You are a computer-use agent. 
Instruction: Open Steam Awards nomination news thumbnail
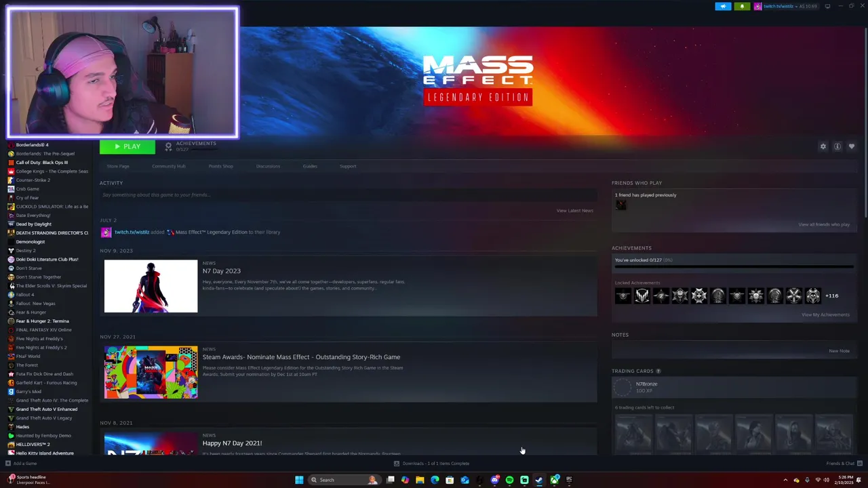(151, 372)
